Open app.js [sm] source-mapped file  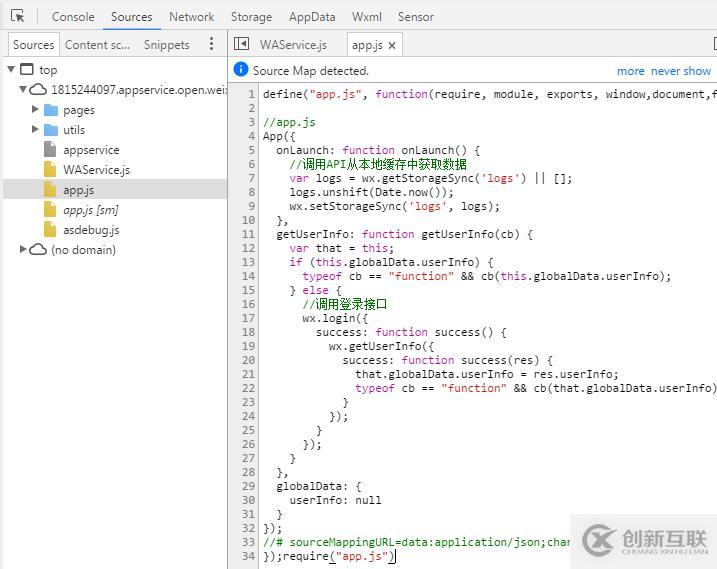91,210
